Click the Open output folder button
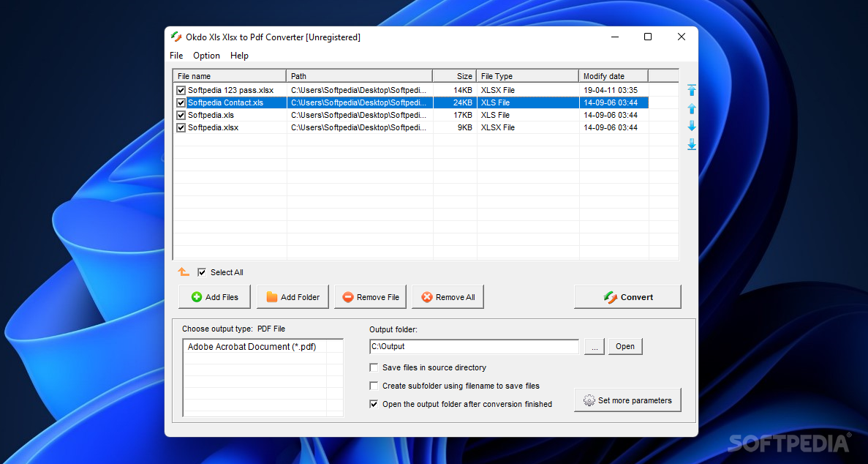This screenshot has width=868, height=464. 625,346
